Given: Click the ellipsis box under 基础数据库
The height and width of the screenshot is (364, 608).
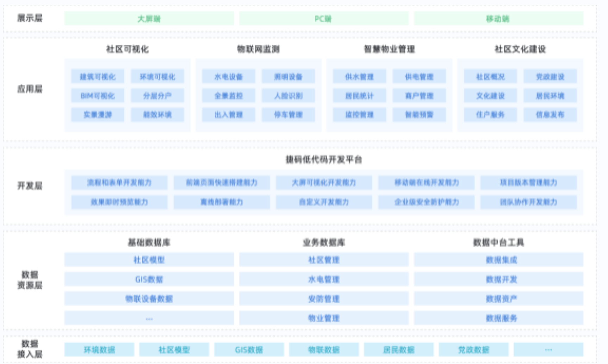Looking at the screenshot, I should (149, 318).
